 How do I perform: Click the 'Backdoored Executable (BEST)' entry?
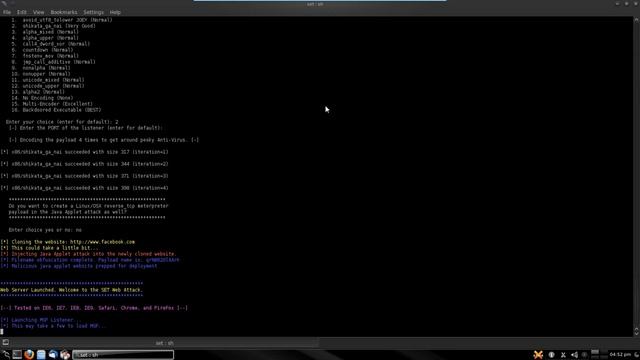click(62, 110)
